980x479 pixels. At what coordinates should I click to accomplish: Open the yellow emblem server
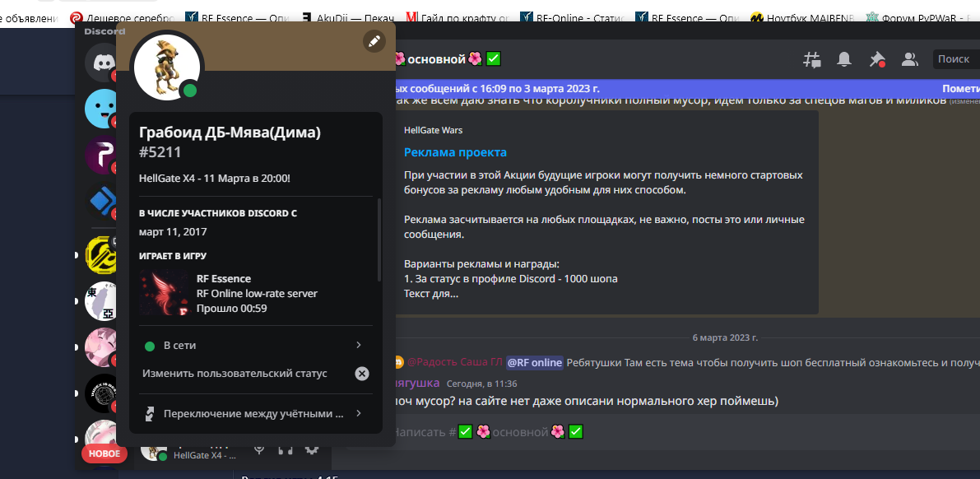click(x=101, y=254)
